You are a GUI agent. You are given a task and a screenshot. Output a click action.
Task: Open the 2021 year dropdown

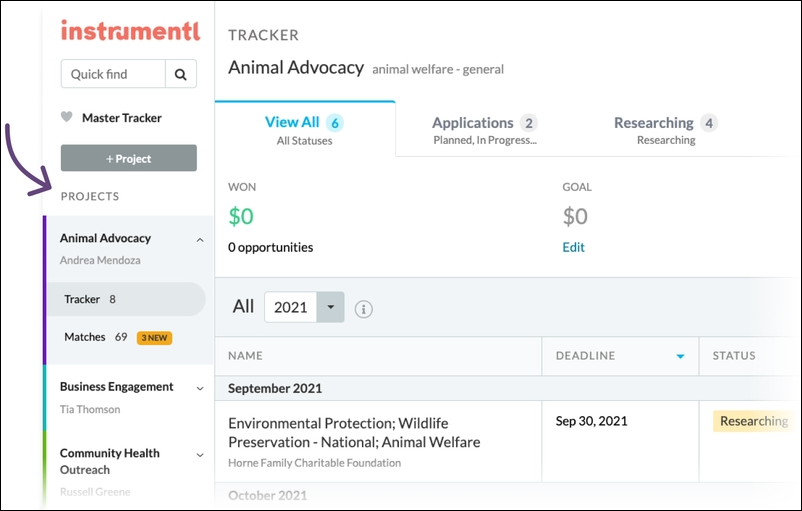330,308
